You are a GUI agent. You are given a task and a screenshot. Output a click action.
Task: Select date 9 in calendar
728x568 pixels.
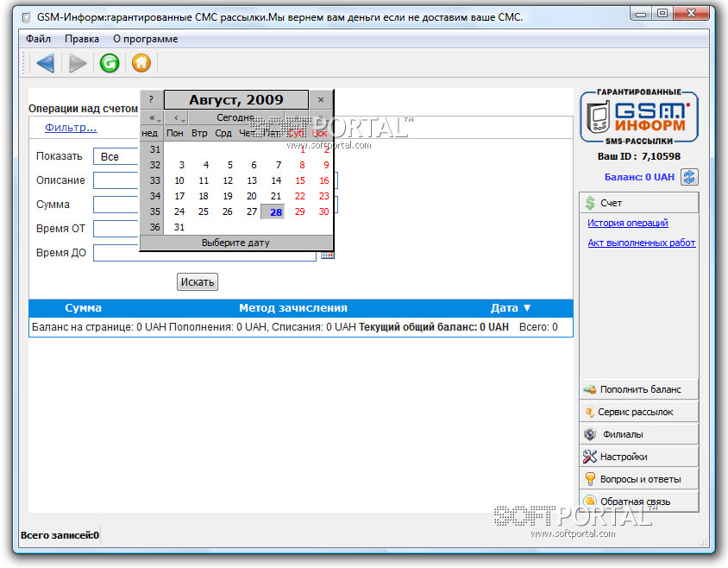pyautogui.click(x=326, y=165)
